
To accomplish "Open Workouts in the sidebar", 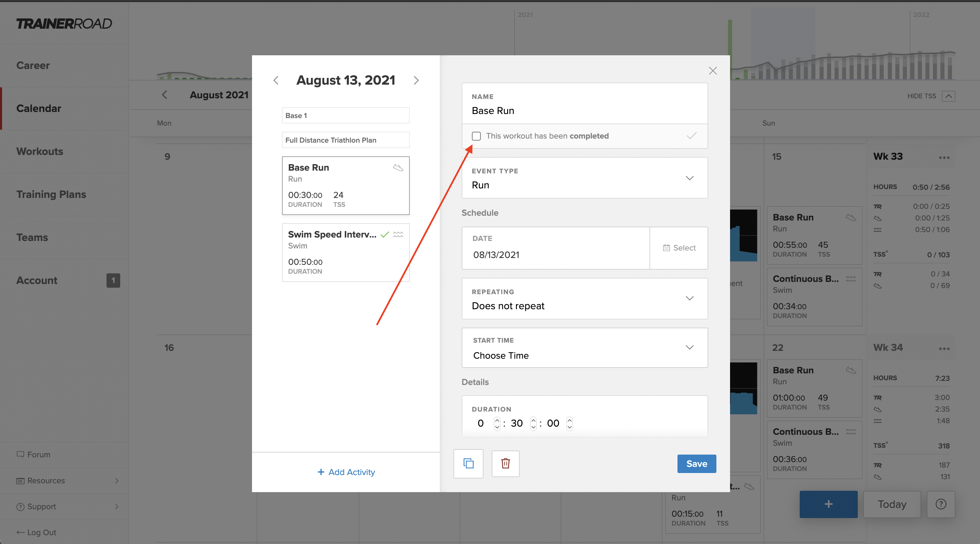I will [x=40, y=151].
